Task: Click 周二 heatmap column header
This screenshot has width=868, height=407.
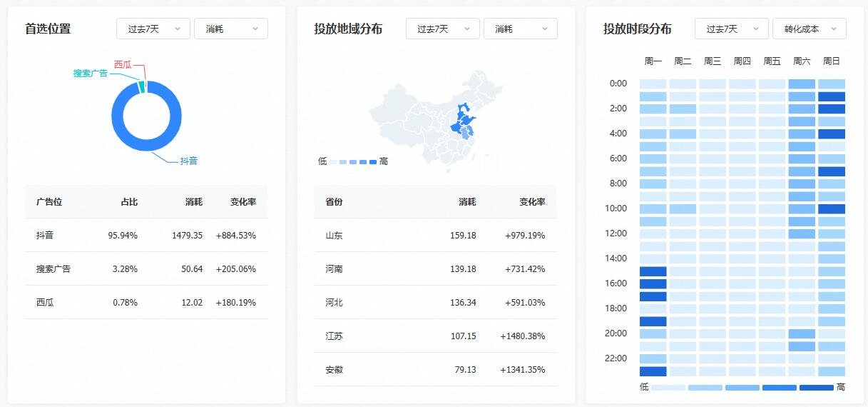Action: [683, 61]
